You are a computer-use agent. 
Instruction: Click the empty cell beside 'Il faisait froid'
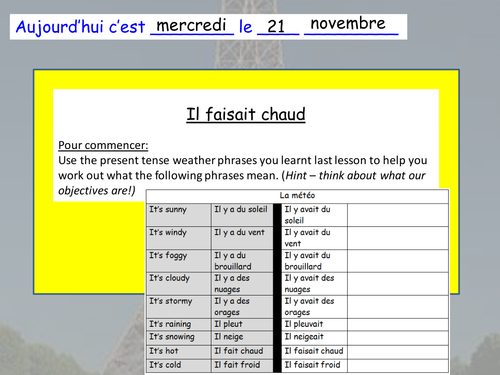pos(398,366)
